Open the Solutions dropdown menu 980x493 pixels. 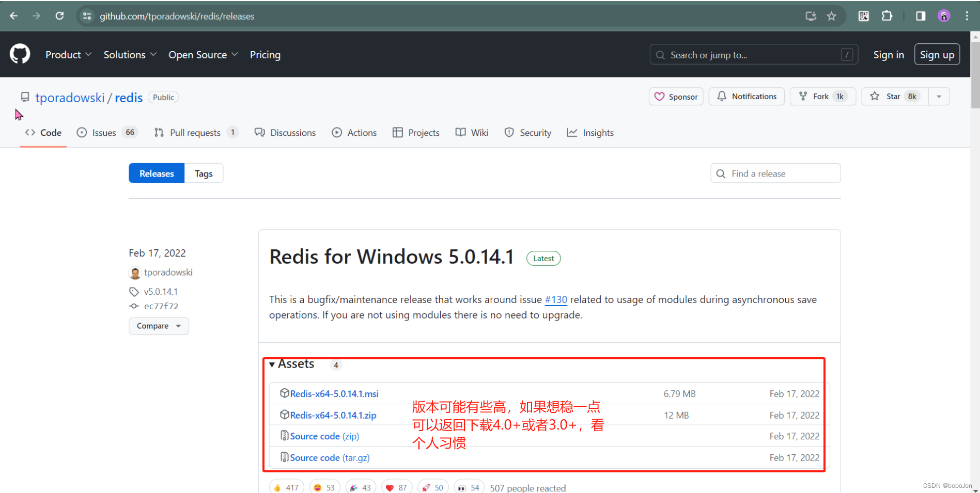point(130,55)
